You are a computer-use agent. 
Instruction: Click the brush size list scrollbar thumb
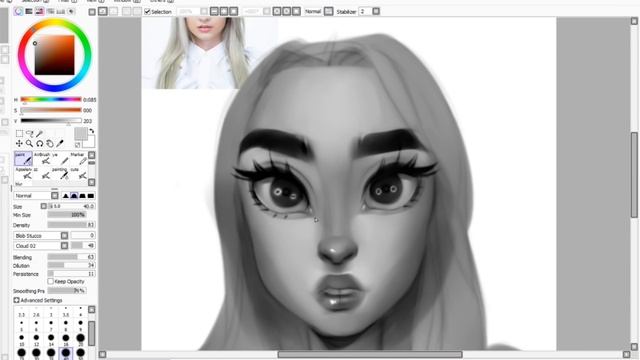pyautogui.click(x=92, y=333)
